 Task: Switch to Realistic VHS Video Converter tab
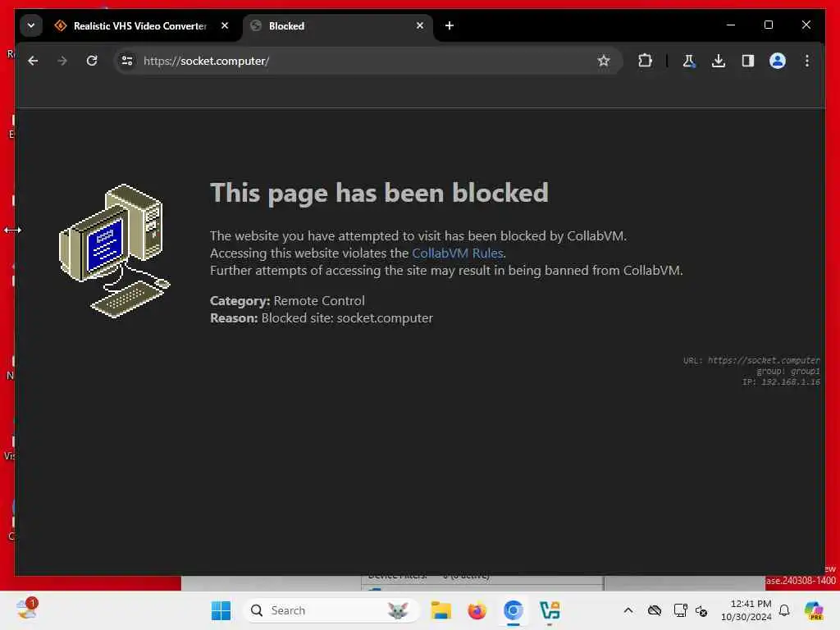coord(141,25)
